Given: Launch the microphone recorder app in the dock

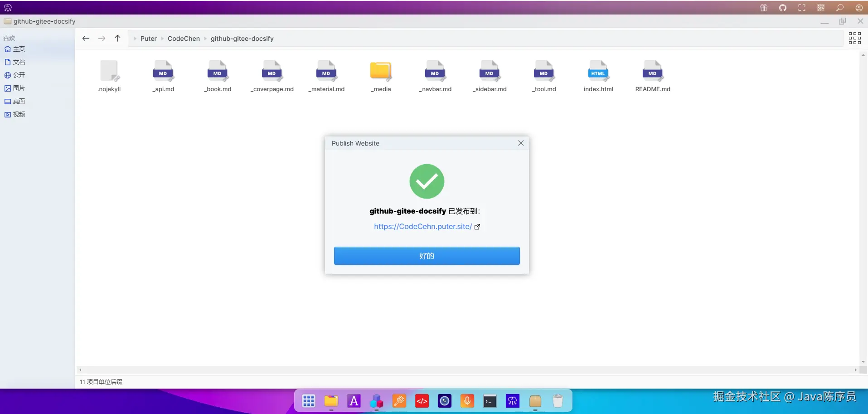Looking at the screenshot, I should [x=467, y=401].
